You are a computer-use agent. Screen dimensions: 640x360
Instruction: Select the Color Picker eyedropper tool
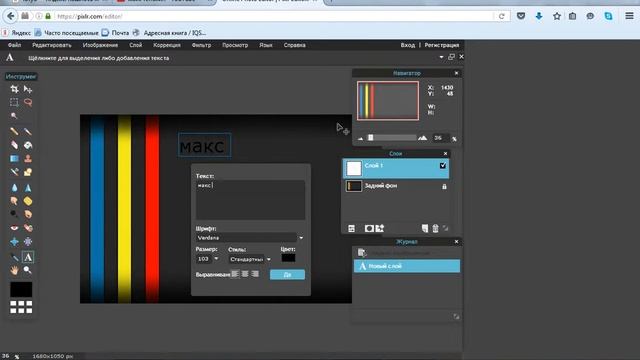coord(14,257)
